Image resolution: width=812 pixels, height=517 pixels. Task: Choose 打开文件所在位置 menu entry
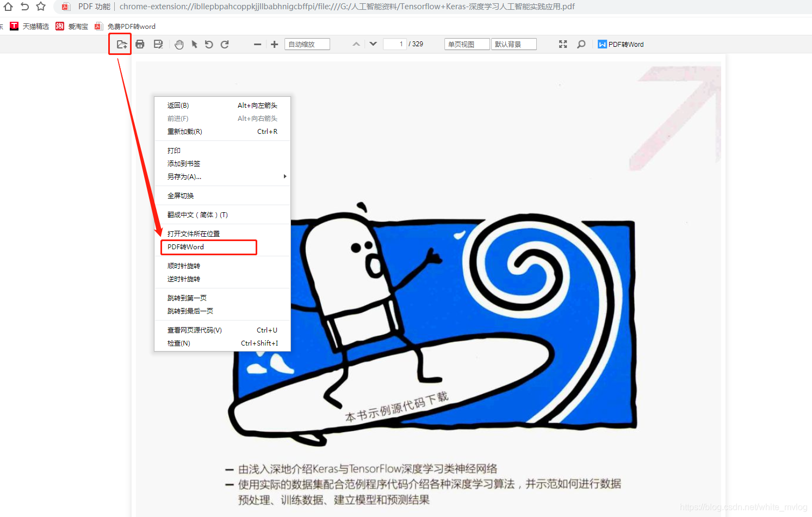[222, 234]
